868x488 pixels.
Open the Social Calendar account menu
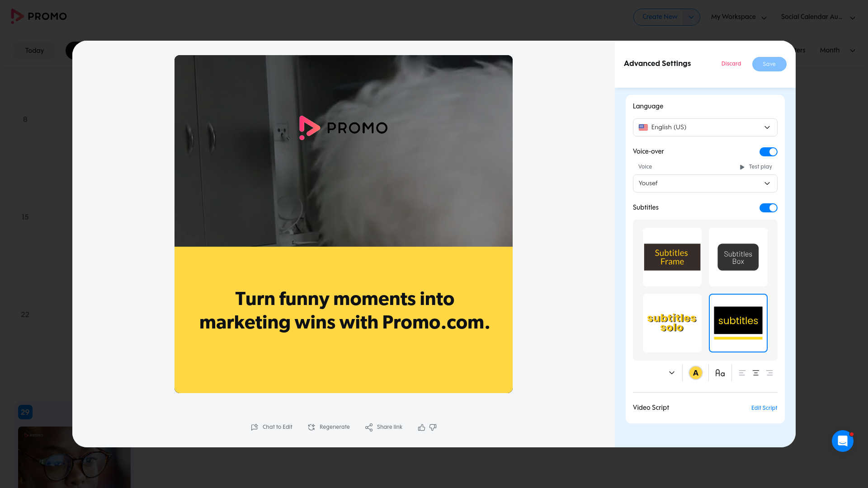tap(818, 17)
